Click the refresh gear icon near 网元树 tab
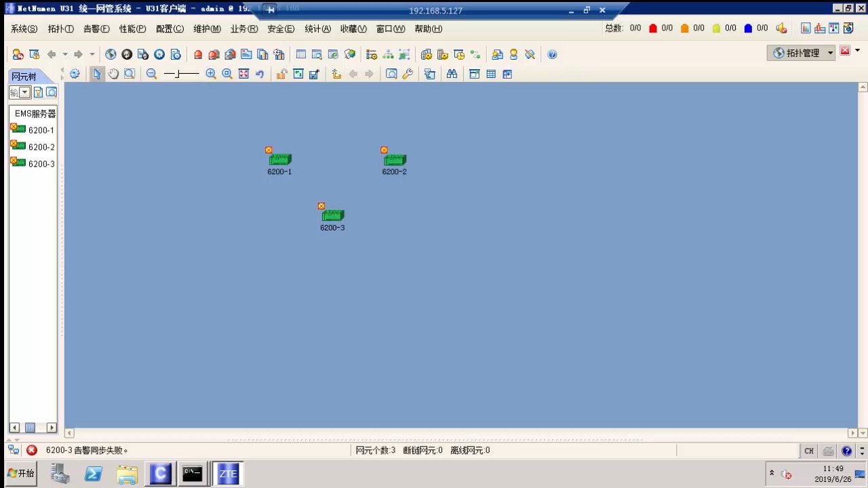This screenshot has width=868, height=488. coord(75,74)
